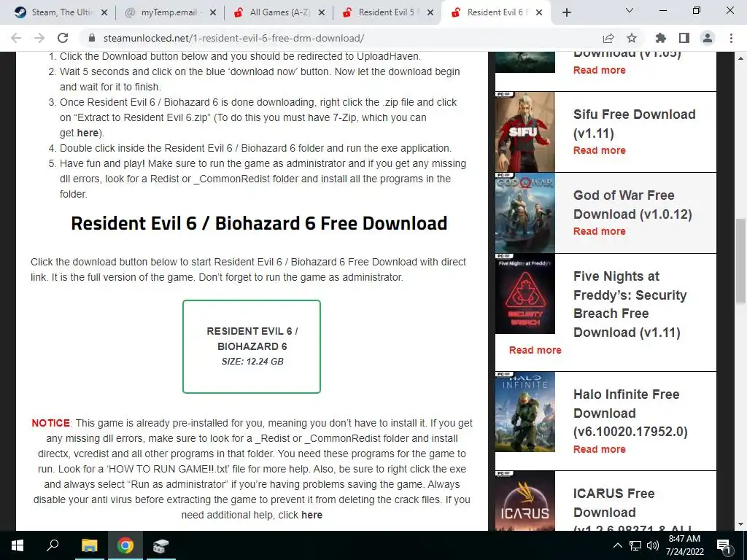This screenshot has width=747, height=560.
Task: Close the myTemp.email tab
Action: (213, 12)
